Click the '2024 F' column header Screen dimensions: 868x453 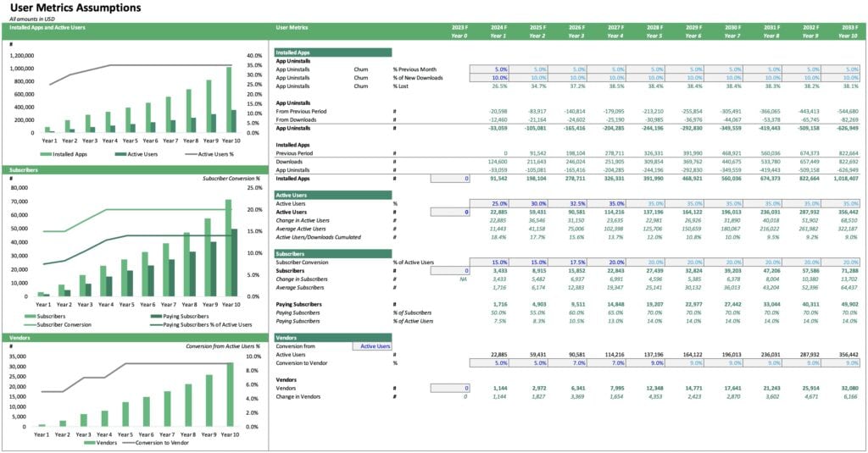(498, 27)
